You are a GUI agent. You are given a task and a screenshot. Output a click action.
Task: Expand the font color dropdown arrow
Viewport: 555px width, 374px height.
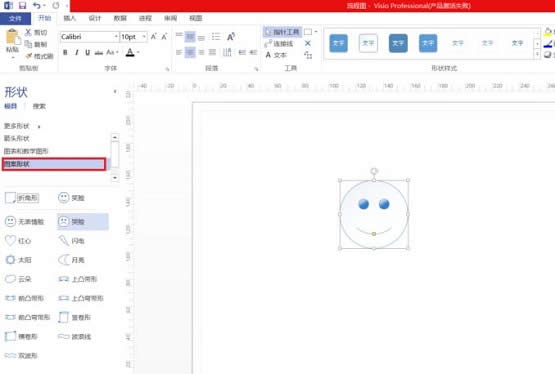coord(138,52)
